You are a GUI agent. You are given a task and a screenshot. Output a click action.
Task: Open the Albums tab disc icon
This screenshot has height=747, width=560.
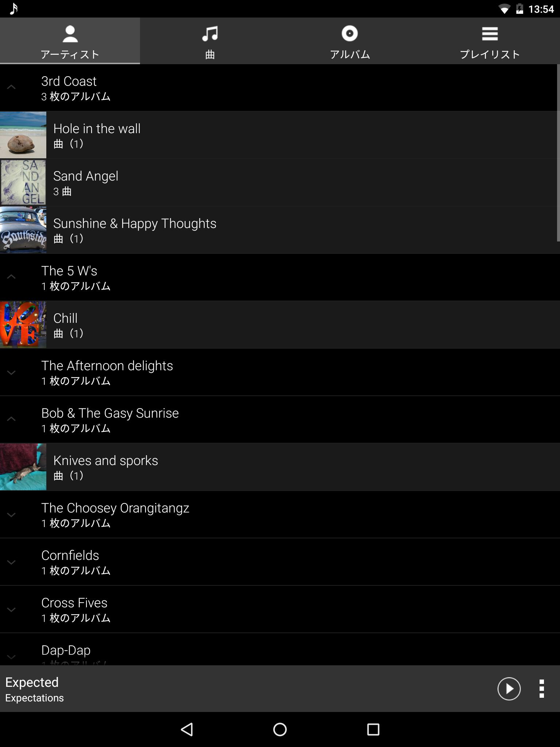350,33
